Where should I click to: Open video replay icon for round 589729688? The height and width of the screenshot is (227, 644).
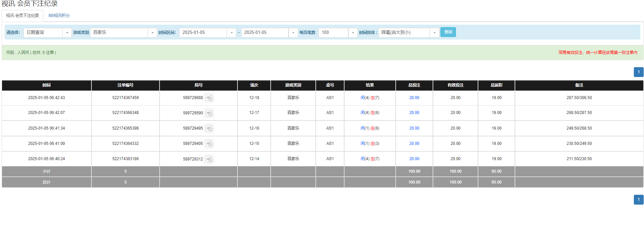pos(209,98)
